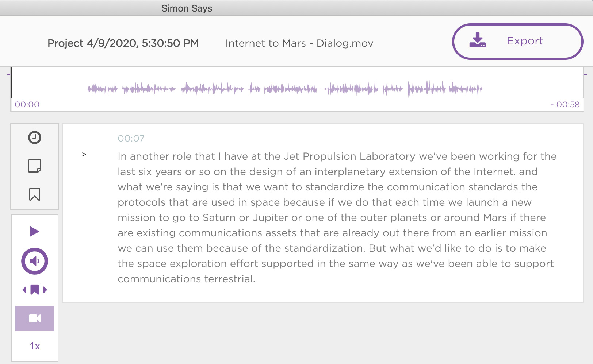Change the 1x playback speed
Screen dimensions: 593x364
35,346
